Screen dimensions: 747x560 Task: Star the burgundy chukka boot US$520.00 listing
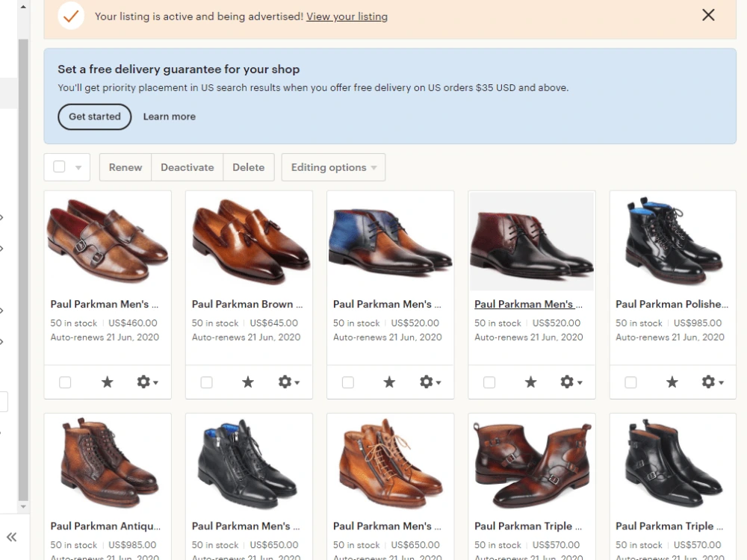(x=530, y=382)
